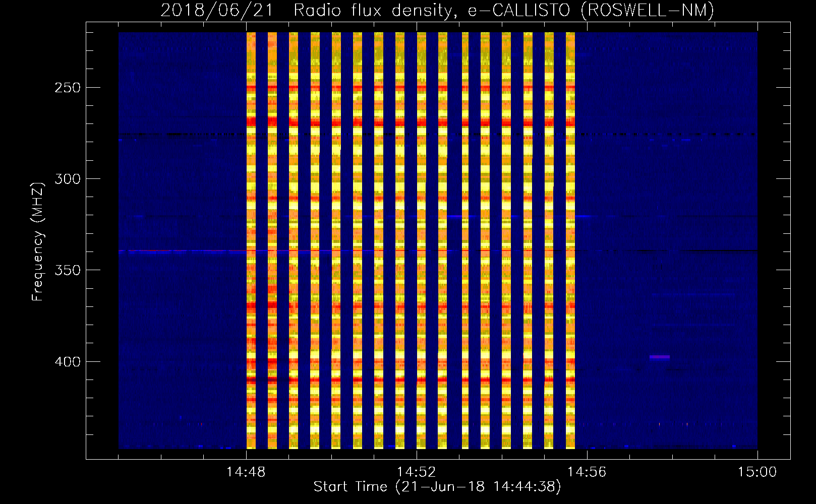The height and width of the screenshot is (504, 816).
Task: Click the 300 frequency axis label
Action: pos(68,179)
